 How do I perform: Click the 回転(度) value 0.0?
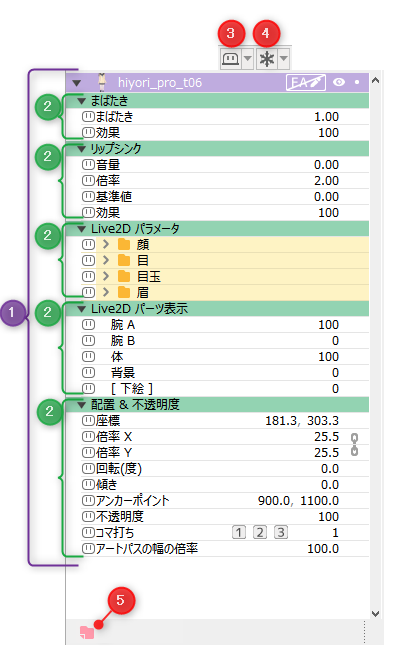[x=330, y=468]
